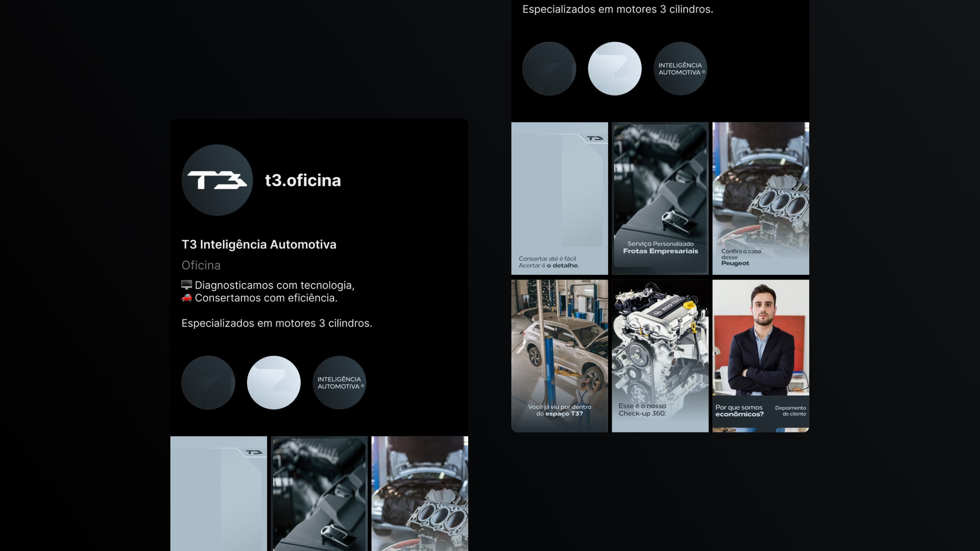Open the dark story highlight in left profile
Screen dimensions: 980x551
pos(208,382)
